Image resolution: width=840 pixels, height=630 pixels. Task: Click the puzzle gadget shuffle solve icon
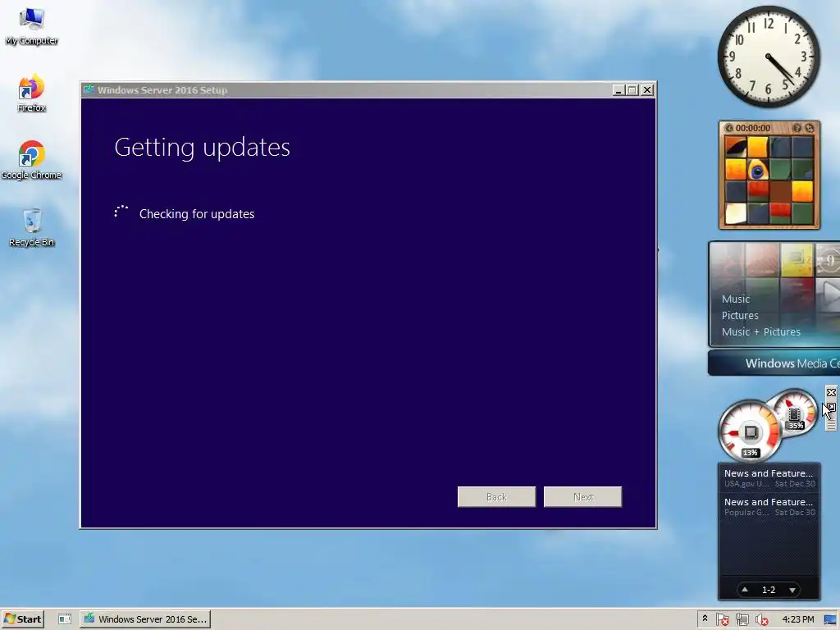[810, 128]
